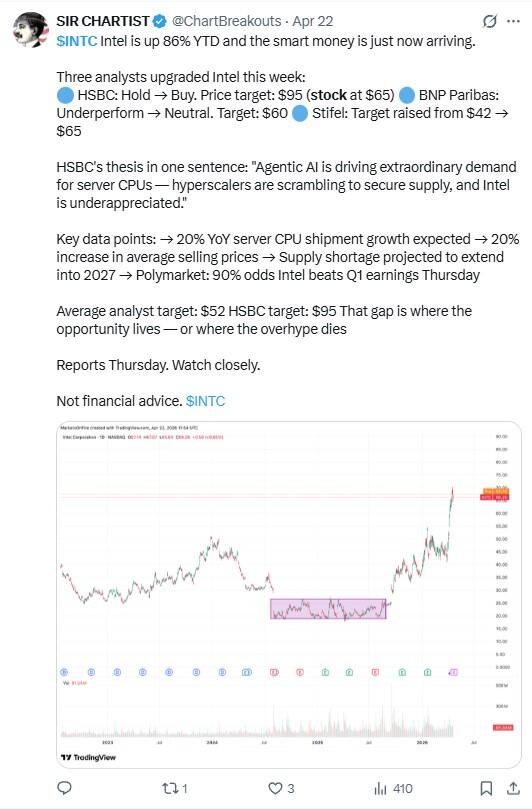The width and height of the screenshot is (532, 809).
Task: Open SIR CHARTIST's profile avatar
Action: click(30, 29)
